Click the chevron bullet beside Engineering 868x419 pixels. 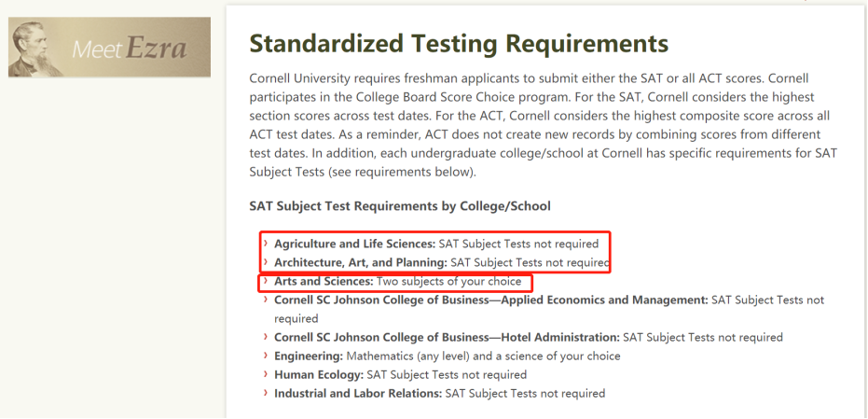click(x=266, y=356)
